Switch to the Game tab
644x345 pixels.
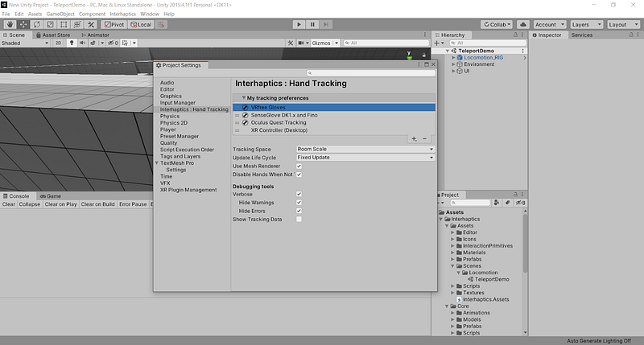tap(51, 196)
